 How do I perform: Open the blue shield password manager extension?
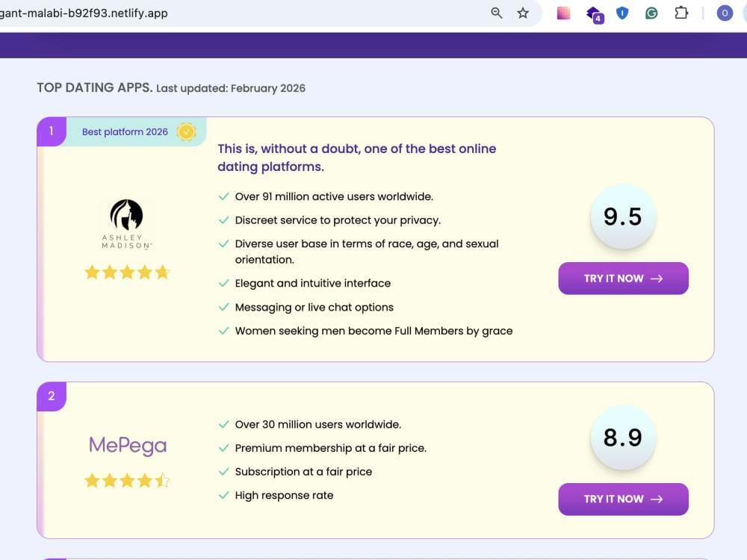[622, 13]
